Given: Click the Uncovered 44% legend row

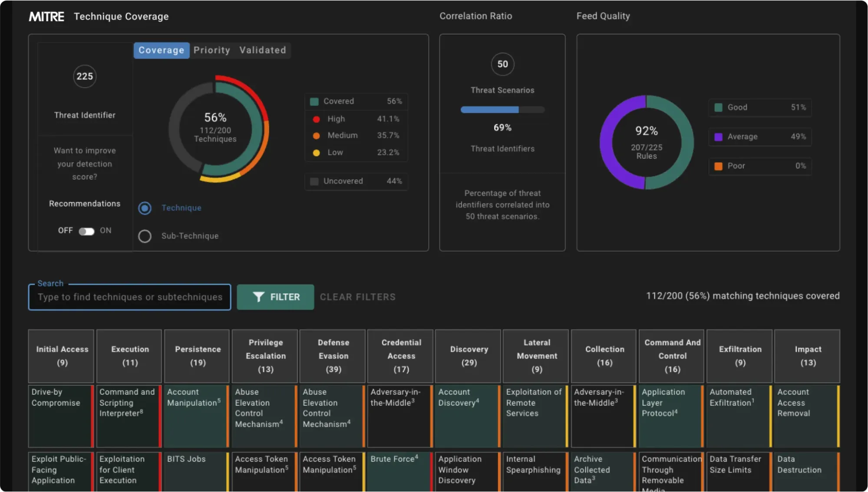Looking at the screenshot, I should coord(356,181).
